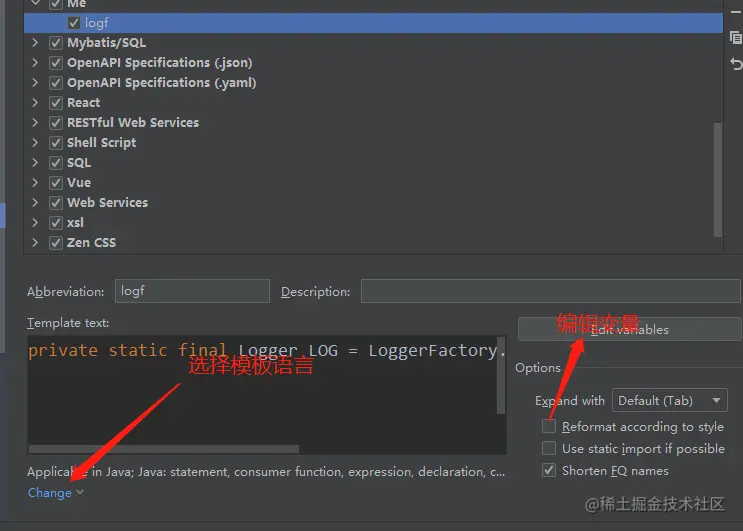Click the remove template minus icon
Viewport: 743px width, 531px height.
point(736,12)
